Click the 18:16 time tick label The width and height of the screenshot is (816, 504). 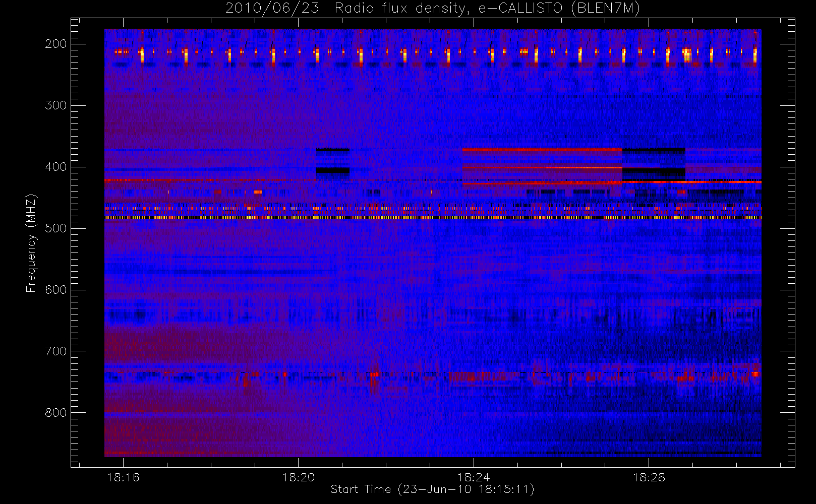click(x=123, y=477)
